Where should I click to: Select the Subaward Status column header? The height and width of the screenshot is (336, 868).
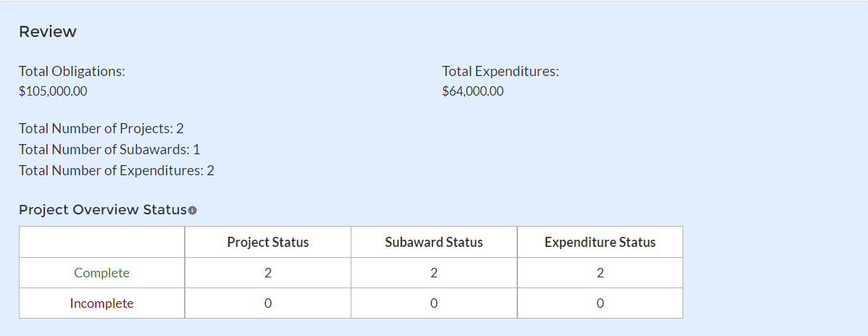coord(434,243)
